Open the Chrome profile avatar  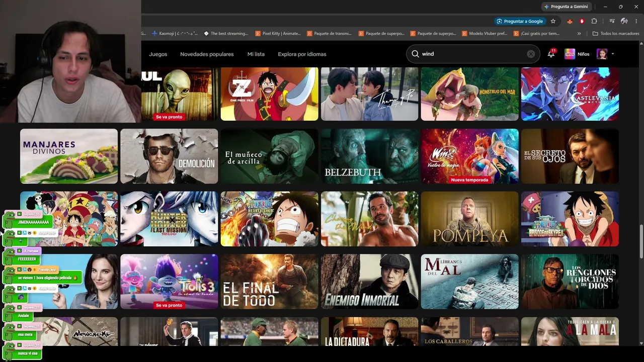tap(624, 21)
